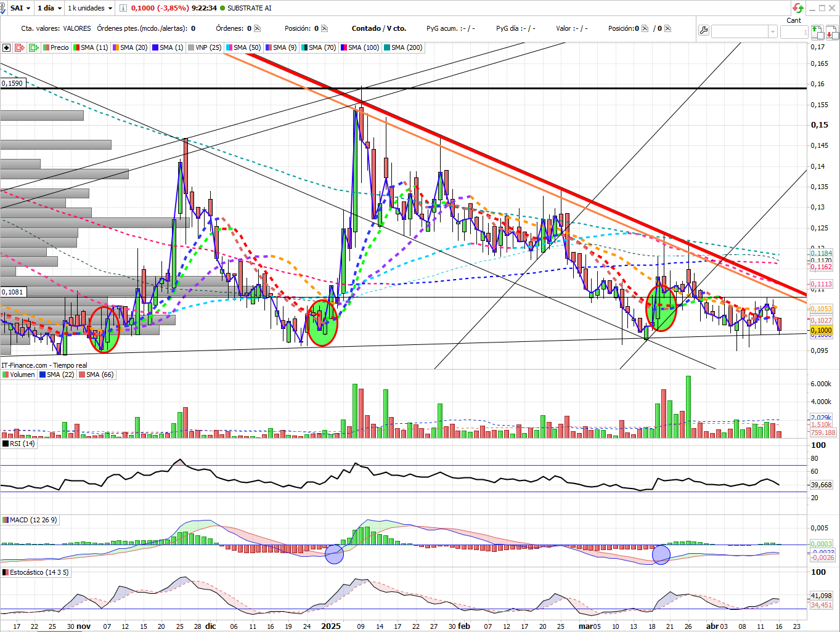
Task: Click the green import arrow icon
Action: tap(34, 47)
